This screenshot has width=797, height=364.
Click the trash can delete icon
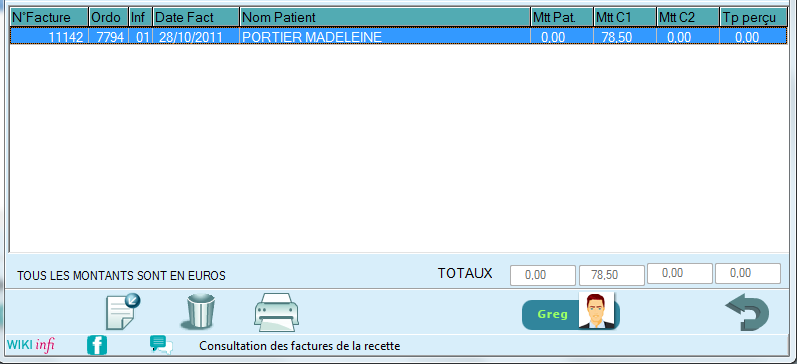[200, 312]
